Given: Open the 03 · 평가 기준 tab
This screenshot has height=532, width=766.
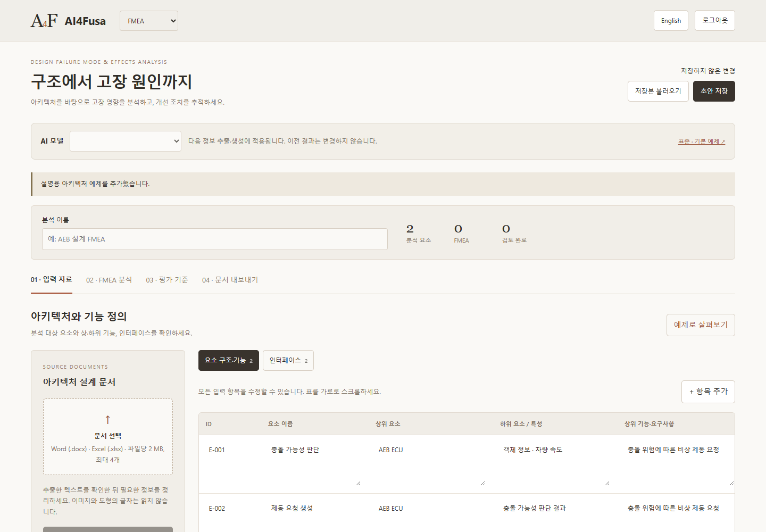Looking at the screenshot, I should click(167, 280).
